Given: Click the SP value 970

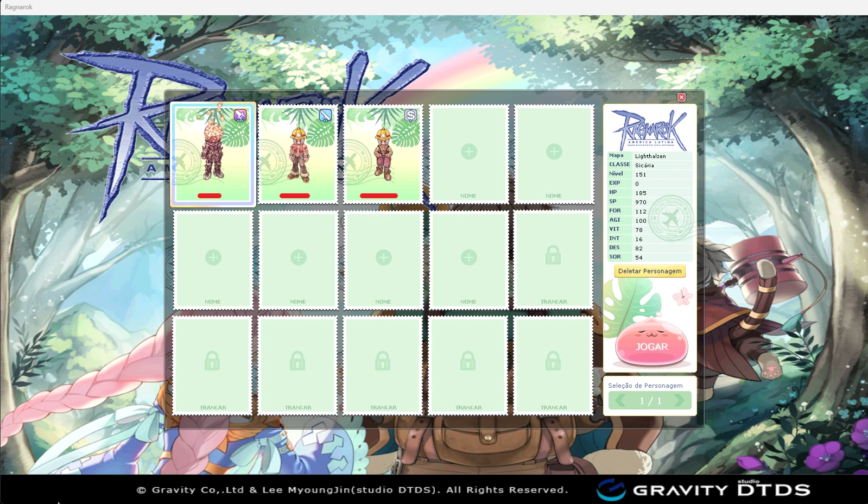Looking at the screenshot, I should [641, 203].
